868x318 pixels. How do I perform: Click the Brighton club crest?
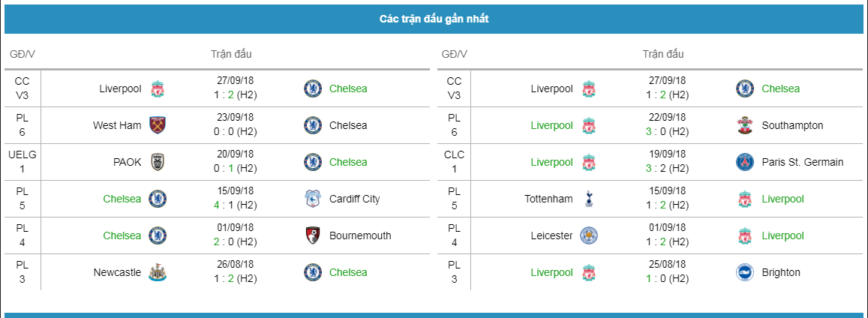745,273
